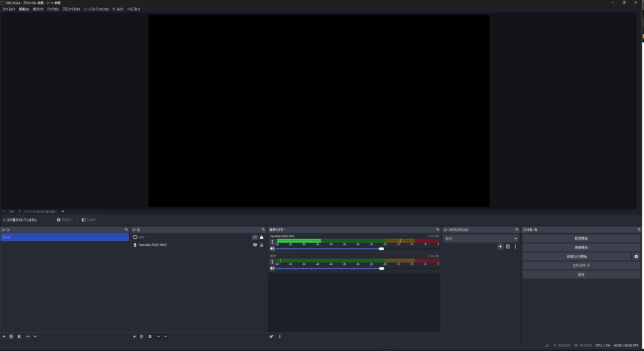Click the trash icon in Sources toolbar
This screenshot has height=351, width=644.
click(142, 337)
